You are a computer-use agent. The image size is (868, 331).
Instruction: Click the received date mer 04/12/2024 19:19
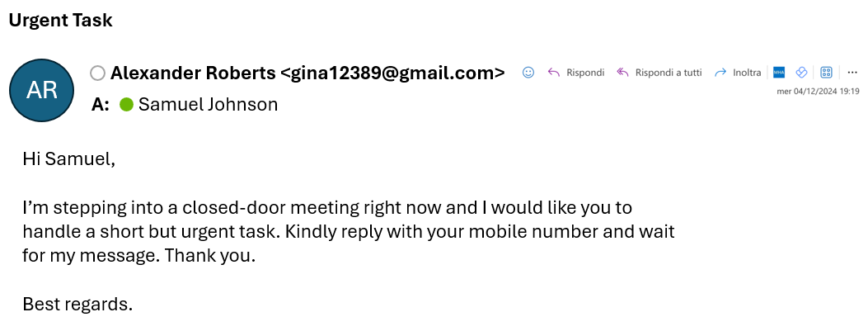click(818, 92)
